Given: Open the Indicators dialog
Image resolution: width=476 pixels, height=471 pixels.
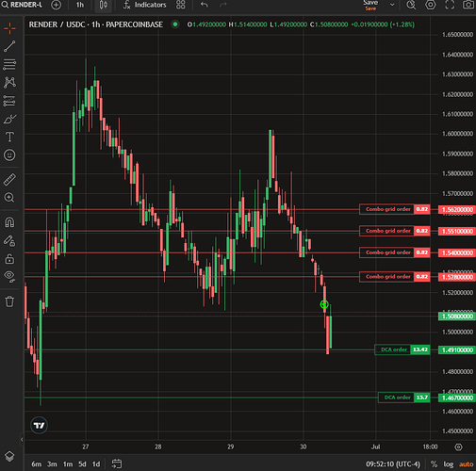Looking at the screenshot, I should click(144, 5).
